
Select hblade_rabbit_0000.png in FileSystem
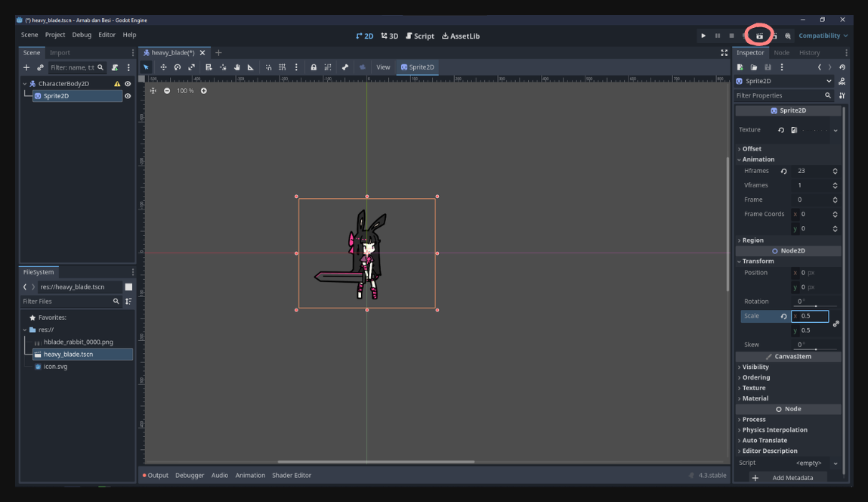click(78, 342)
